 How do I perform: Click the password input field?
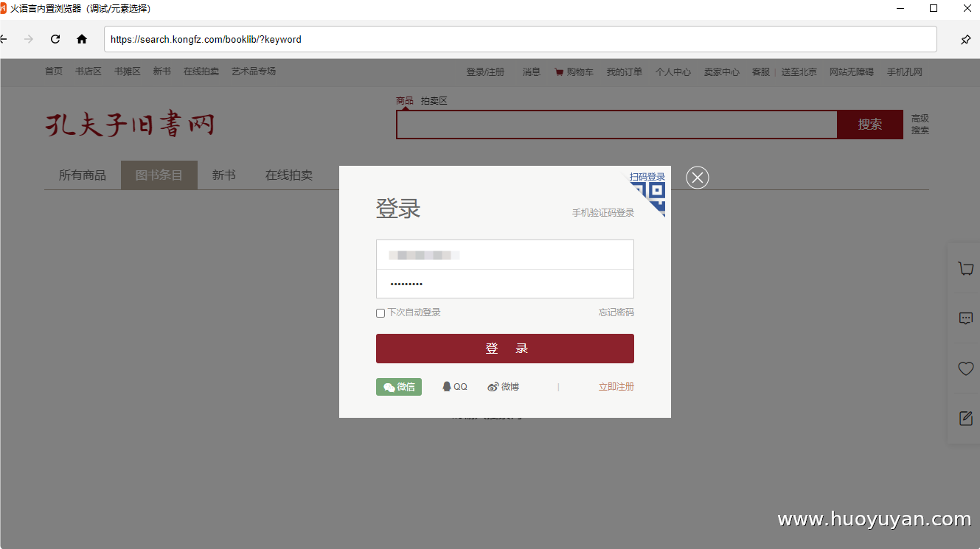[x=505, y=284]
